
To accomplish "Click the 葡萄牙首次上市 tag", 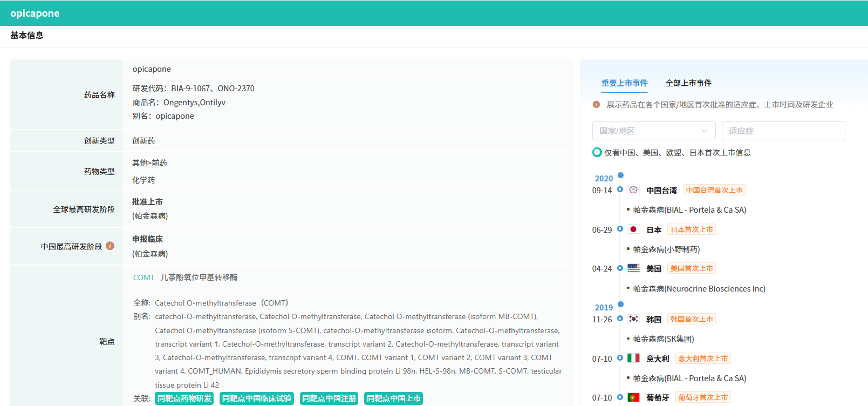I will click(x=703, y=397).
